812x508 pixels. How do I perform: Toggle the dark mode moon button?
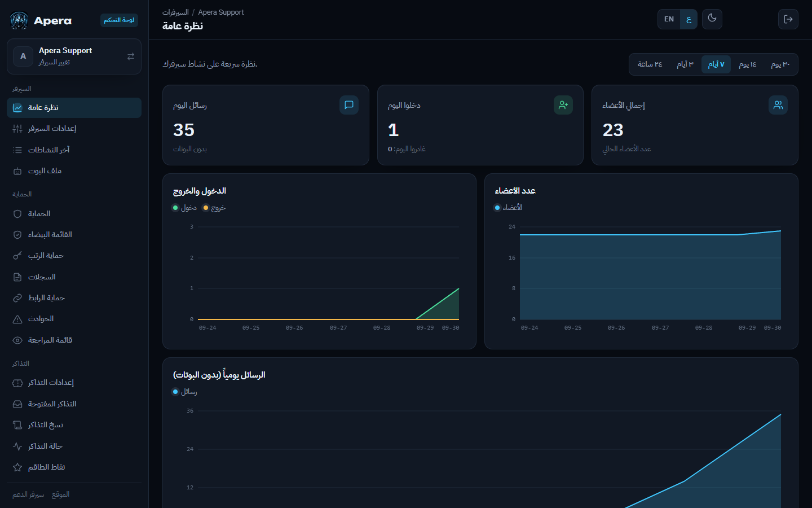(x=712, y=19)
